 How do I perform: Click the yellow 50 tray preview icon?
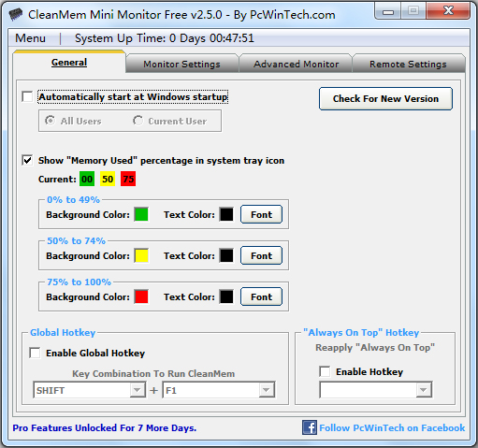[108, 179]
